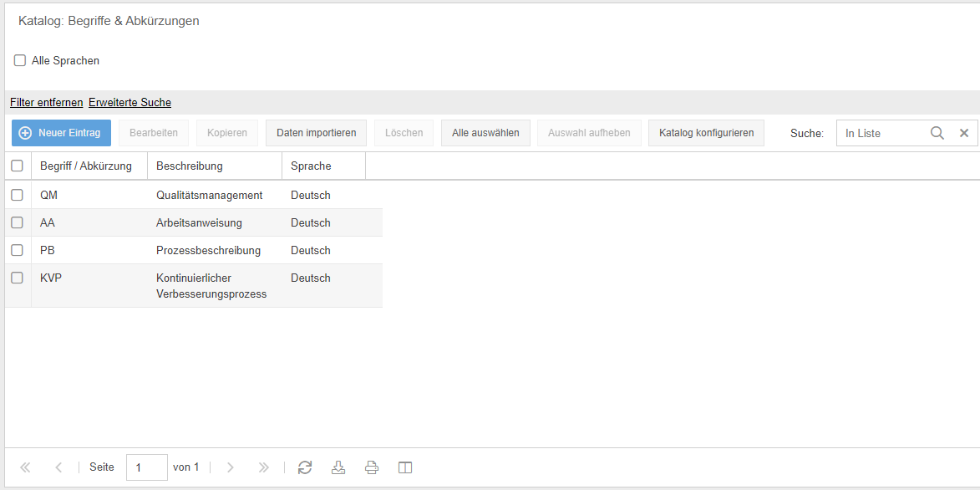Check the QM row checkbox
The height and width of the screenshot is (490, 980).
(17, 195)
